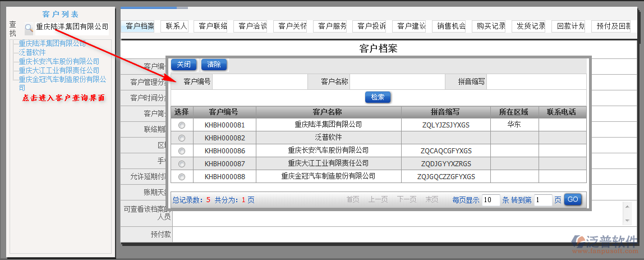Click the 下一页 pagination link
Viewport: 644px width, 260px height.
click(x=407, y=199)
